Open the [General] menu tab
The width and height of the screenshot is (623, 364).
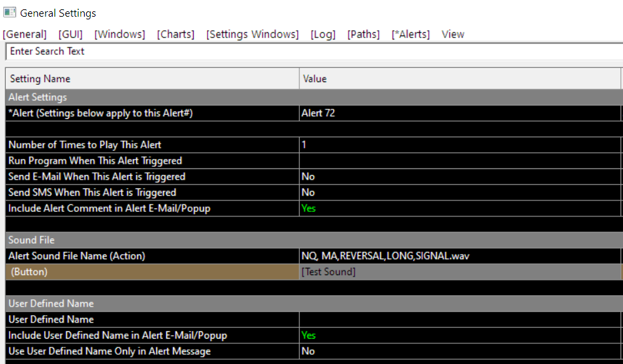click(25, 34)
